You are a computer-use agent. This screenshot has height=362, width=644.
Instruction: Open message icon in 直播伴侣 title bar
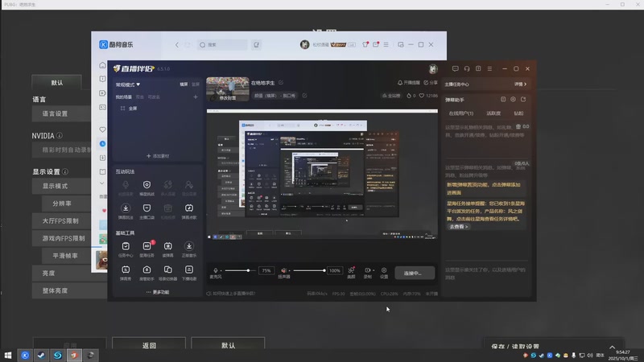(455, 68)
